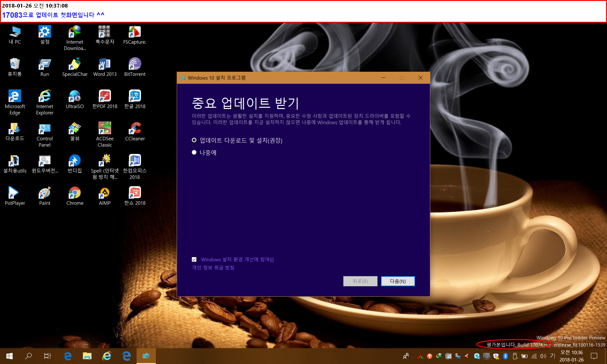Open the 설정 settings desktop icon
The height and width of the screenshot is (364, 607).
45,35
